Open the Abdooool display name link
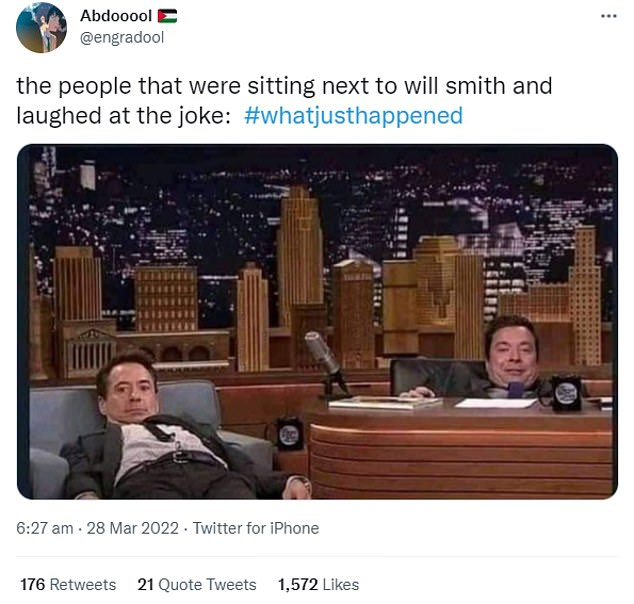 coord(115,17)
